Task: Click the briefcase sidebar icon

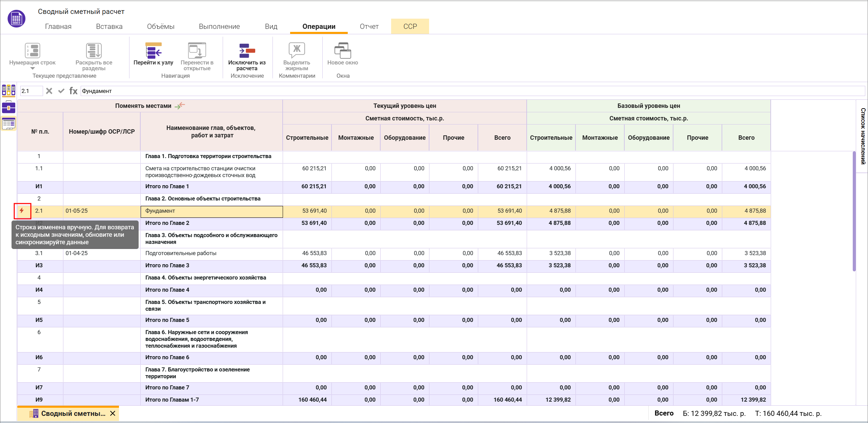Action: pyautogui.click(x=8, y=107)
